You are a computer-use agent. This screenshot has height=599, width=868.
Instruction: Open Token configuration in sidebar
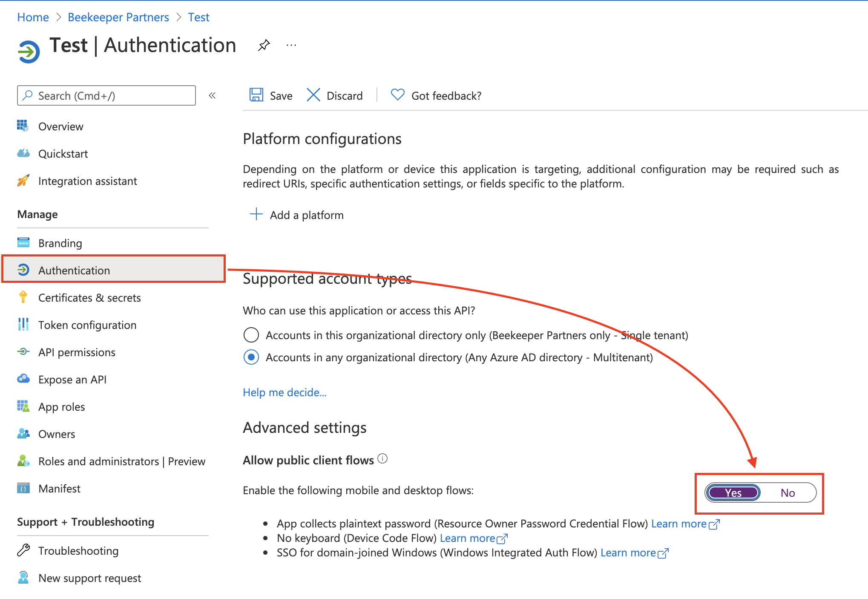pos(87,325)
